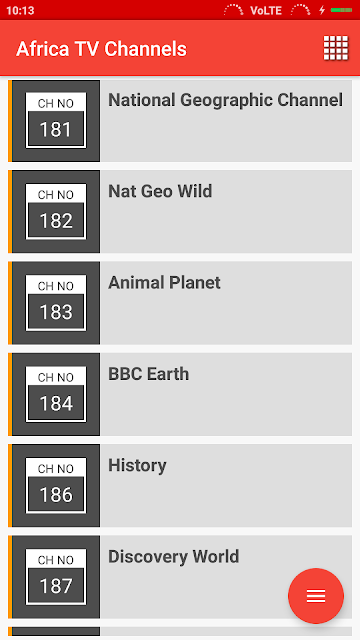
Task: Tap the CH NO 187 channel badge
Action: (x=56, y=577)
